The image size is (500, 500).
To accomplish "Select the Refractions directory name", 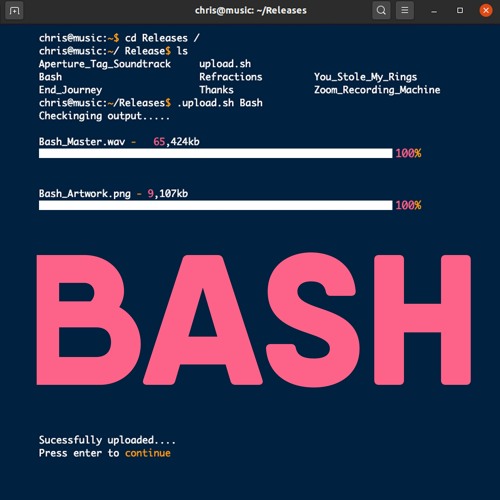I will coord(231,77).
